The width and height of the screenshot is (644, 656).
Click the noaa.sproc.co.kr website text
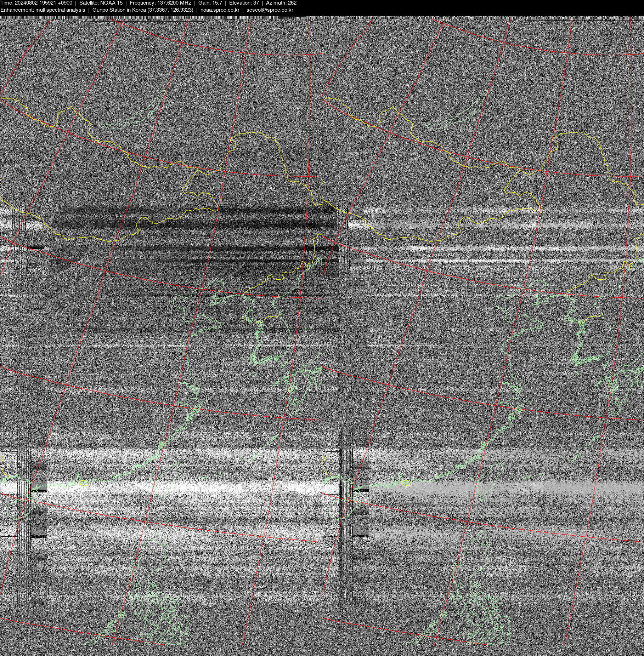[x=220, y=10]
